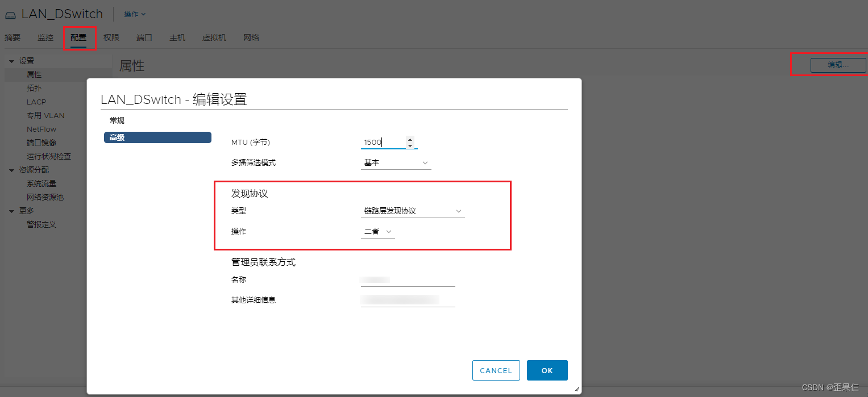
Task: Open the 操作 actions dropdown
Action: [x=135, y=14]
